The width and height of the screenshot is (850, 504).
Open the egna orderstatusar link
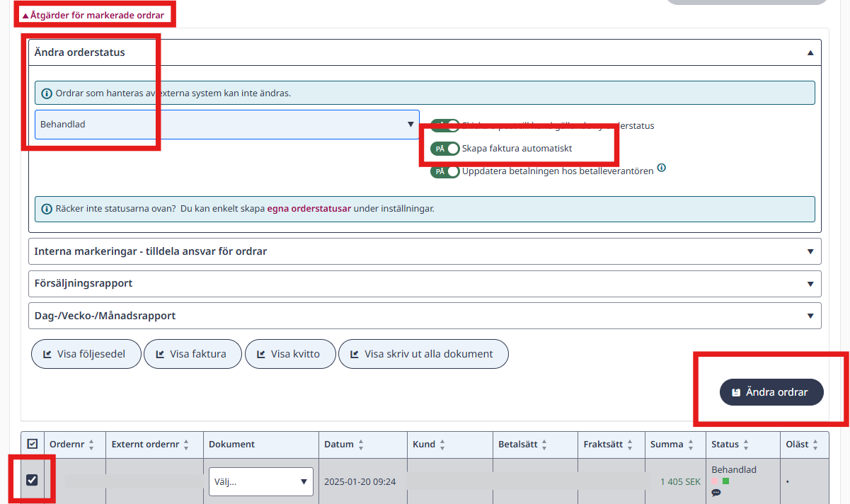[309, 209]
